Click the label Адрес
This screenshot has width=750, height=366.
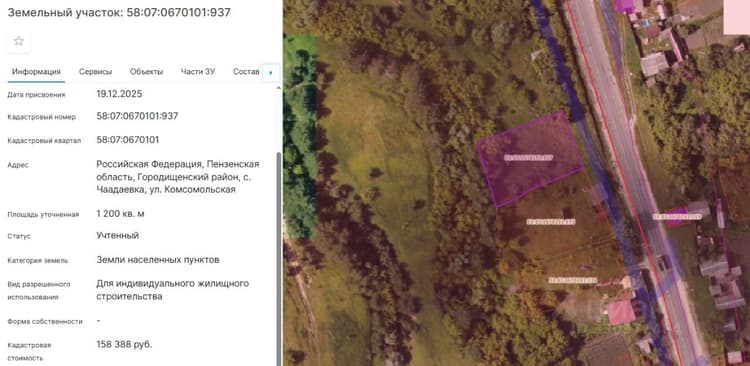[18, 165]
